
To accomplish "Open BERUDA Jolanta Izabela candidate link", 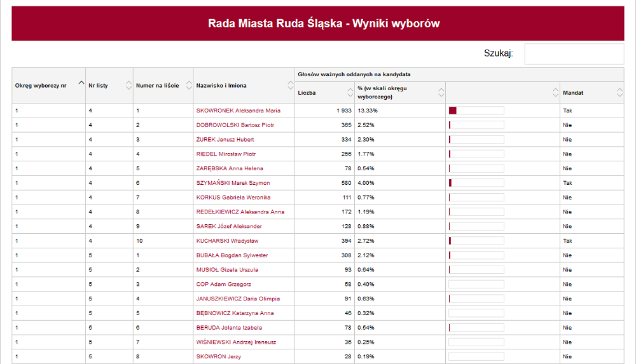I will tap(229, 328).
